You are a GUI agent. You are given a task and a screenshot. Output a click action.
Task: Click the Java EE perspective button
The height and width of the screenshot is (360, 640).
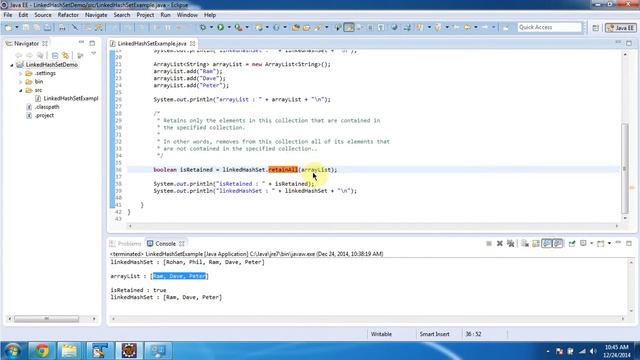pyautogui.click(x=621, y=28)
